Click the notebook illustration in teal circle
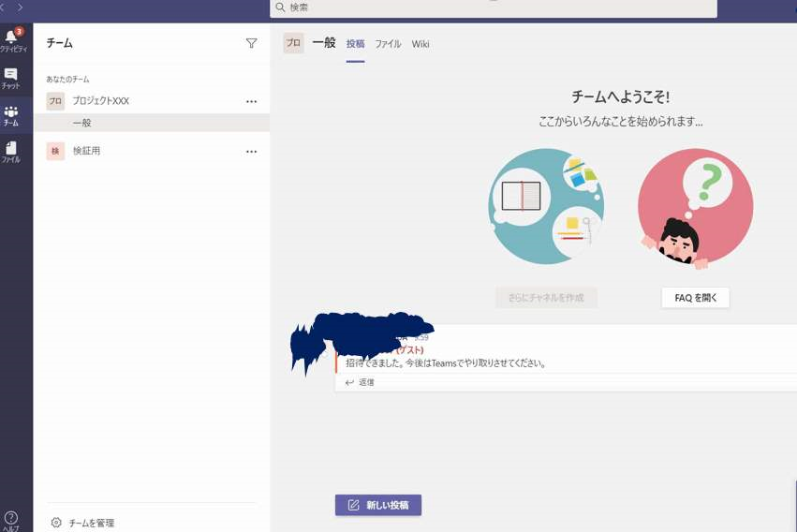Screen dimensions: 797x532 click(521, 196)
